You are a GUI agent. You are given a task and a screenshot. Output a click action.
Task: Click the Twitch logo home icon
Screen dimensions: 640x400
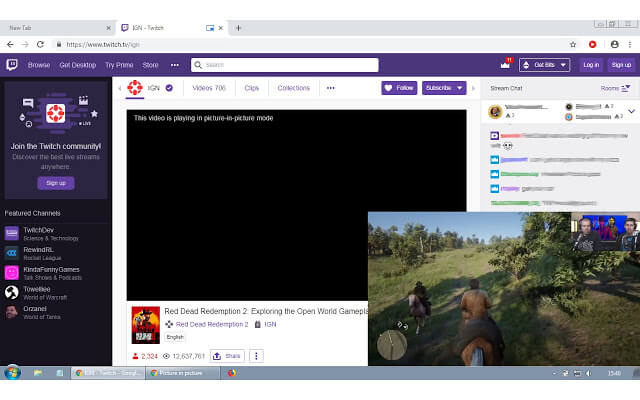(12, 65)
